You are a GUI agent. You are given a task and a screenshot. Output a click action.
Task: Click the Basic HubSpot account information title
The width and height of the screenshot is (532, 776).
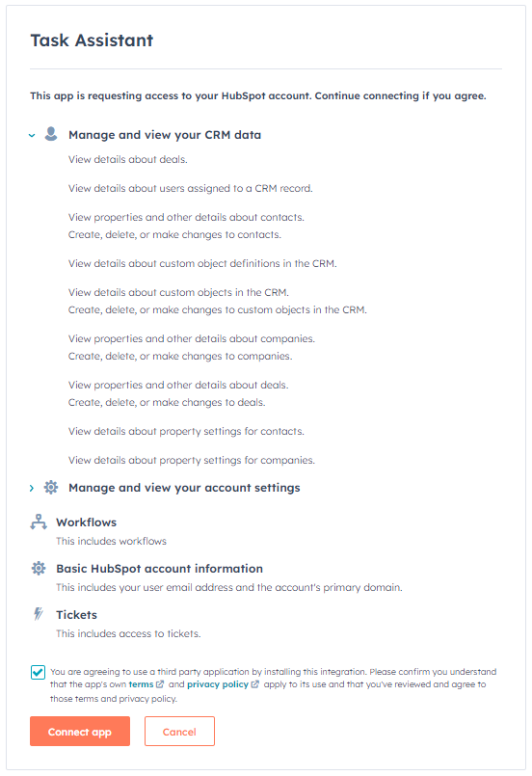point(159,569)
